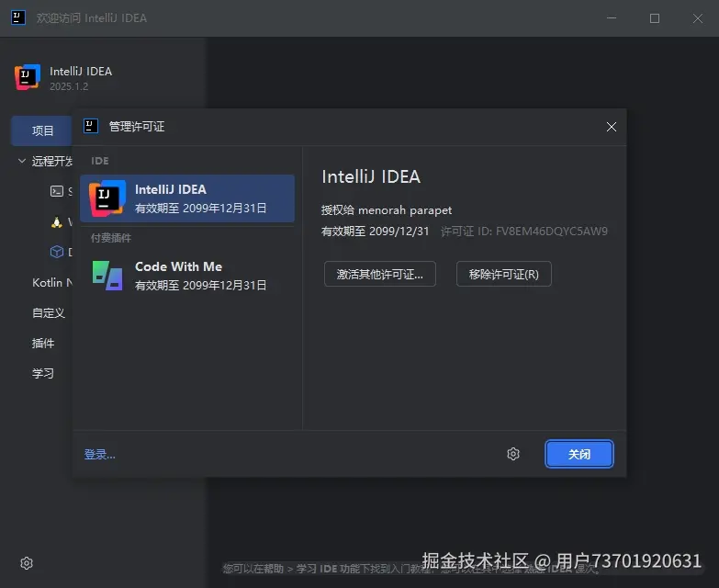Click the 登录... link
719x588 pixels.
[x=99, y=454]
